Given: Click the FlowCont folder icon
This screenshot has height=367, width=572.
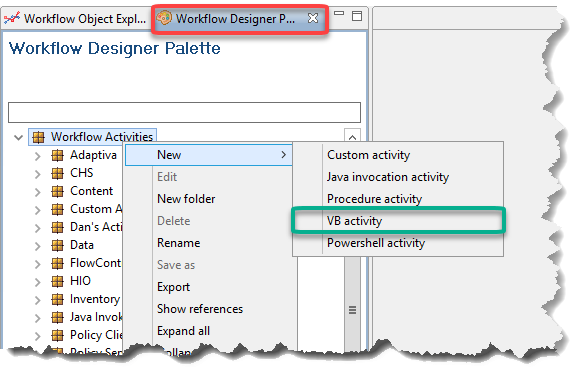Looking at the screenshot, I should pyautogui.click(x=57, y=263).
